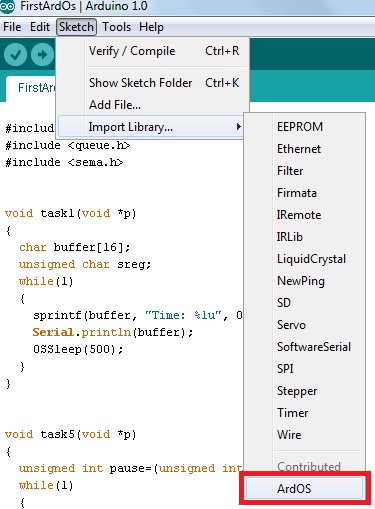Viewport: 375px width, 509px height.
Task: Click the Verify checkmark toolbar icon
Action: pos(15,54)
